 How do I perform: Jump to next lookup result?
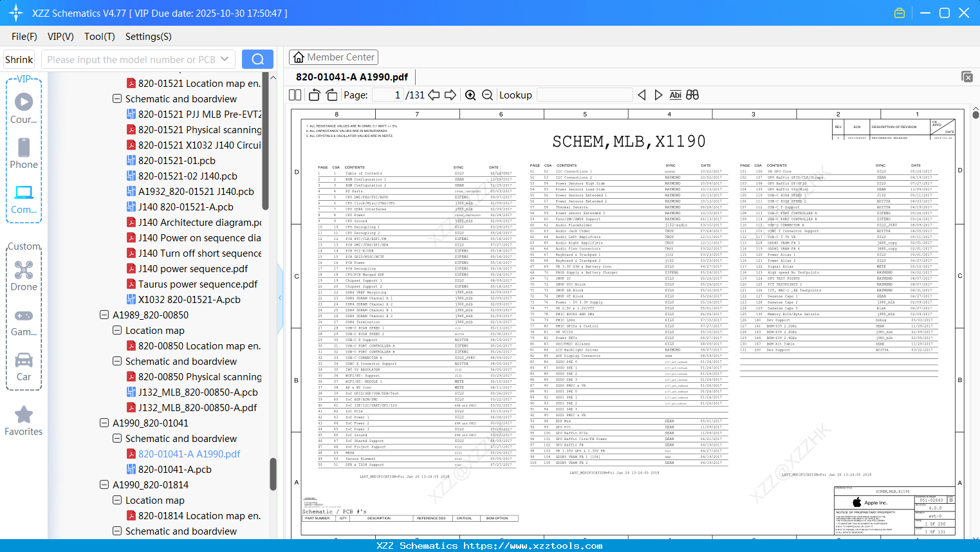[x=658, y=95]
